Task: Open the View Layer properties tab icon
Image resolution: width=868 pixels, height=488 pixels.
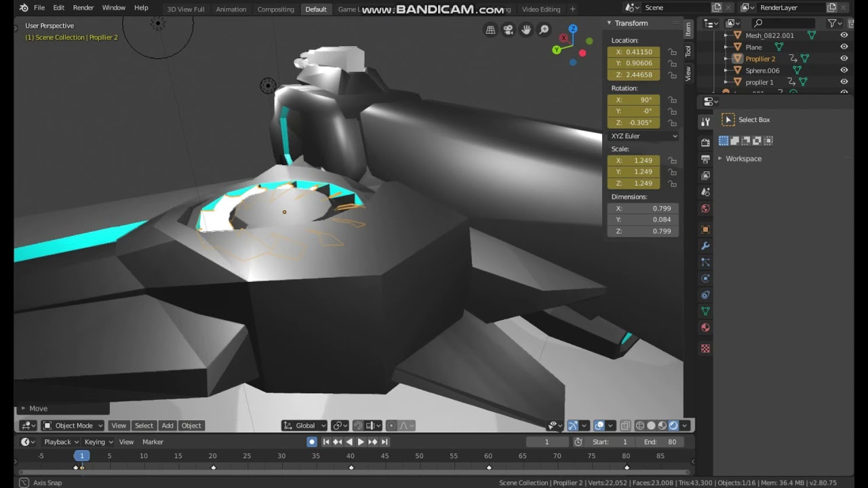Action: 705,176
